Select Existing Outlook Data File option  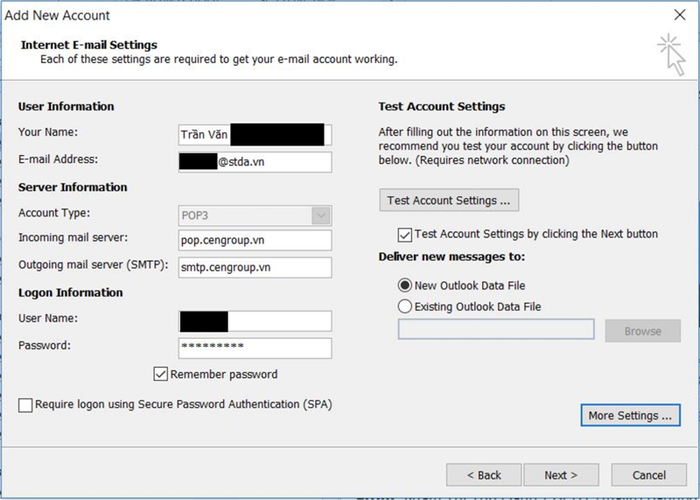point(404,306)
